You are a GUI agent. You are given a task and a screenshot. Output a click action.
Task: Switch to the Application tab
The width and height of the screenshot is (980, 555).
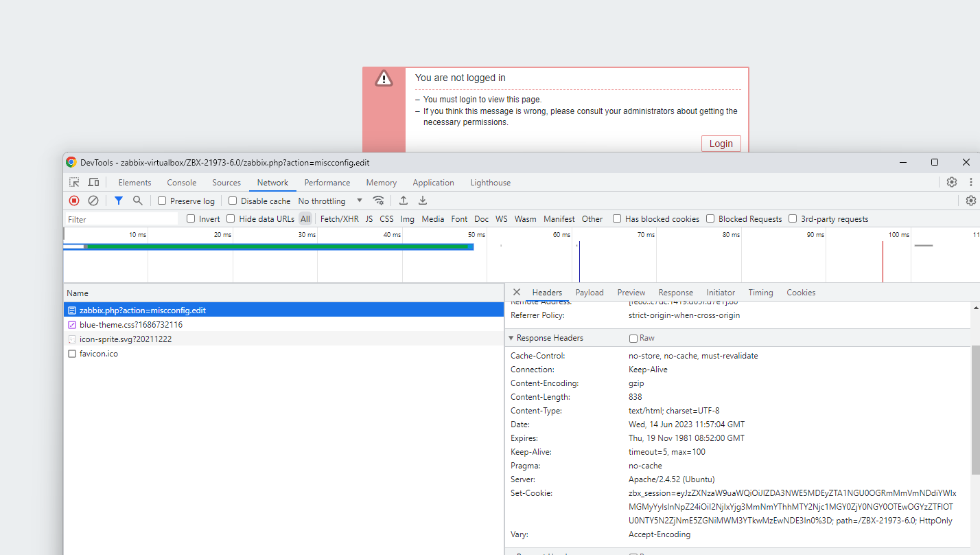tap(433, 182)
